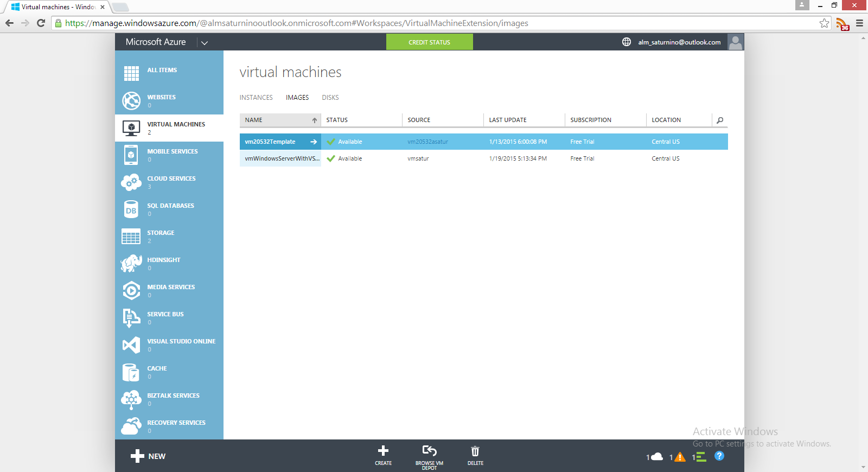The width and height of the screenshot is (868, 472).
Task: Click the Create plus icon
Action: click(x=383, y=451)
